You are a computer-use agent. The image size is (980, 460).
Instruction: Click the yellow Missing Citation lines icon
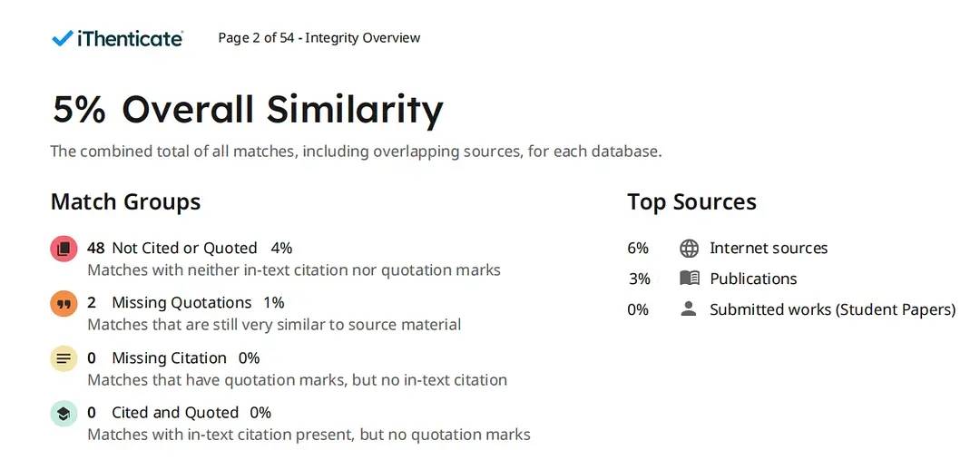pyautogui.click(x=64, y=358)
